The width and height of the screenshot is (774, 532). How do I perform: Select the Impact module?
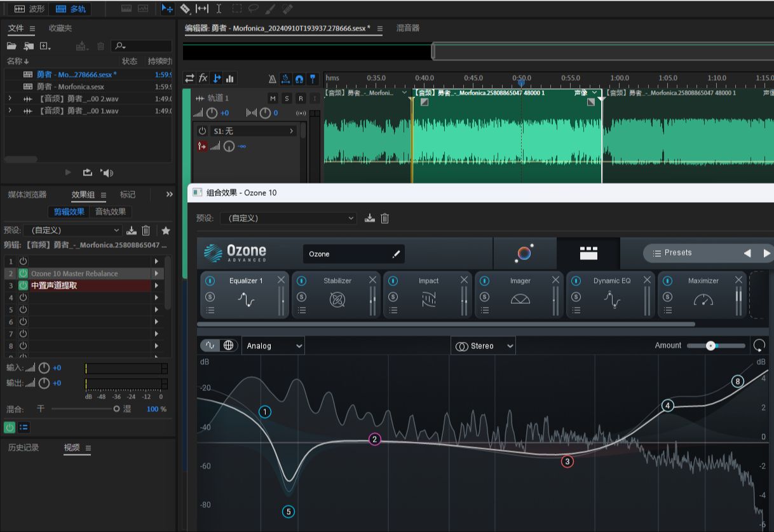click(x=429, y=295)
